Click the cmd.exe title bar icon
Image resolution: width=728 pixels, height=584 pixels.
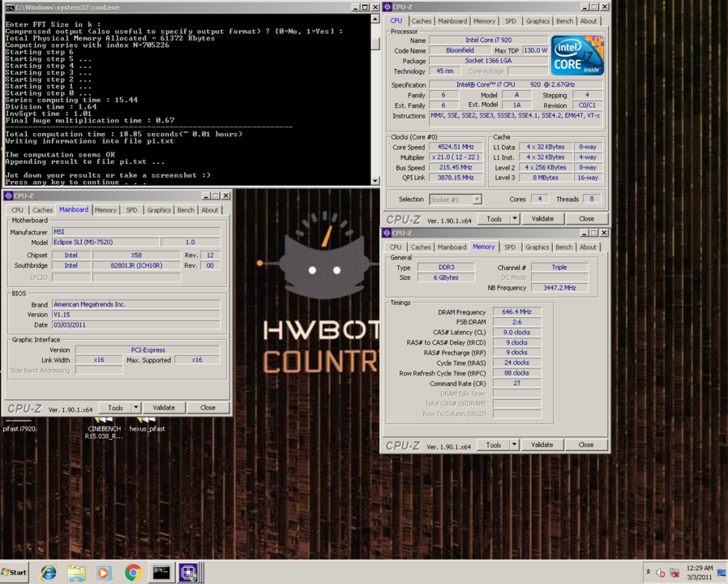tap(9, 7)
